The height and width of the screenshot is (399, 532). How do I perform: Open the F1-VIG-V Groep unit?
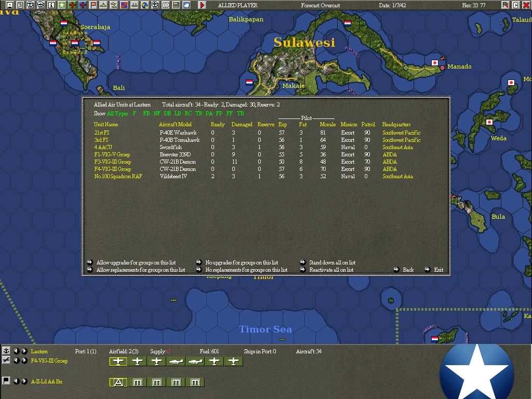[x=112, y=155]
